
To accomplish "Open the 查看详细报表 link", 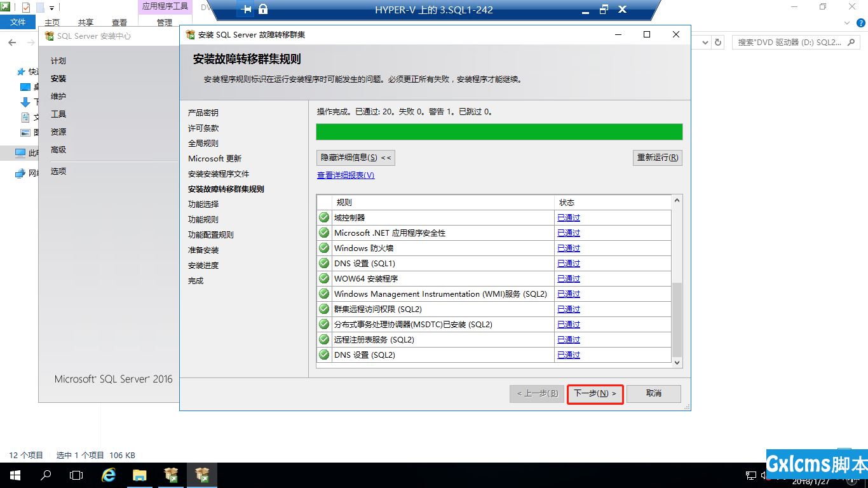I will [346, 175].
